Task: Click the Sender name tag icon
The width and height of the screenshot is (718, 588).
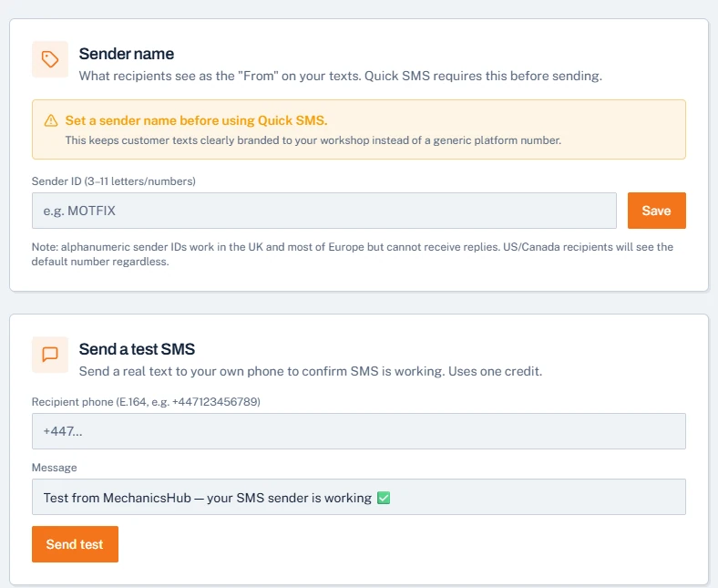Action: (50, 59)
